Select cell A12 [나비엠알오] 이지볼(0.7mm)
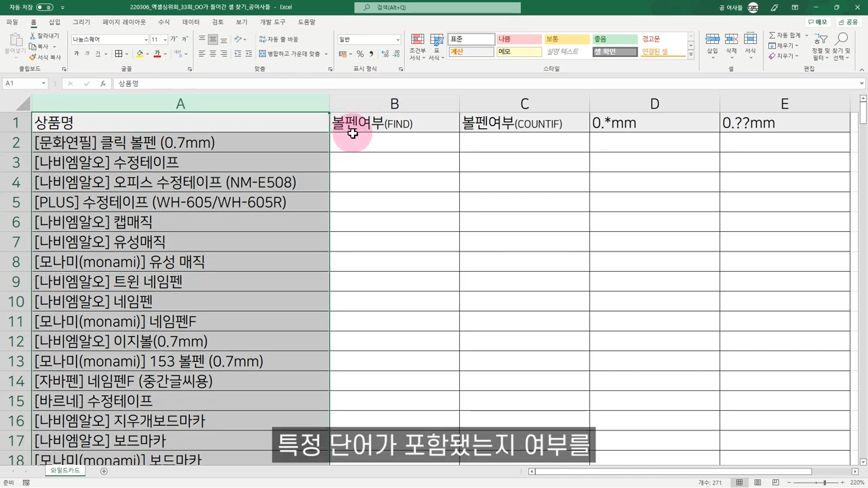This screenshot has height=488, width=868. pyautogui.click(x=180, y=341)
